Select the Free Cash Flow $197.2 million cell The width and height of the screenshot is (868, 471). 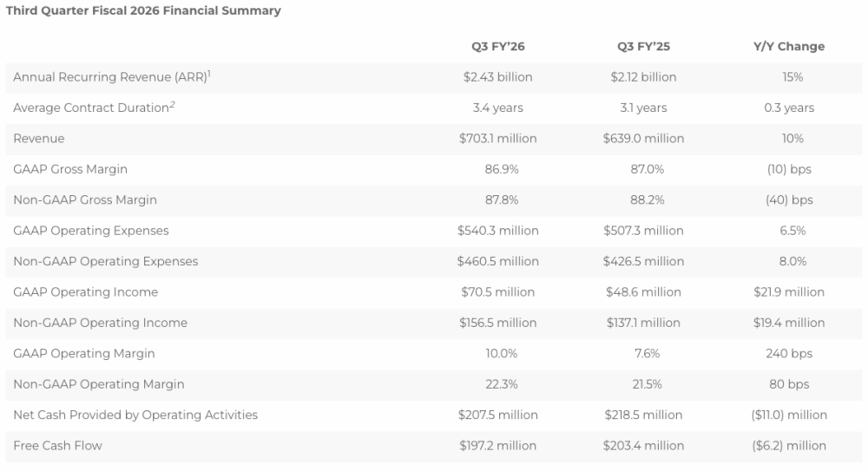(497, 446)
